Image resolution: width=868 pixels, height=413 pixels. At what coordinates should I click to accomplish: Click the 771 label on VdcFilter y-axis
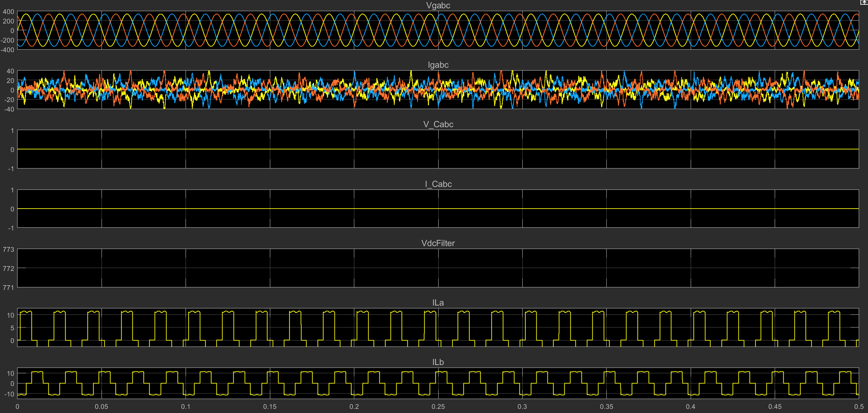pos(8,287)
